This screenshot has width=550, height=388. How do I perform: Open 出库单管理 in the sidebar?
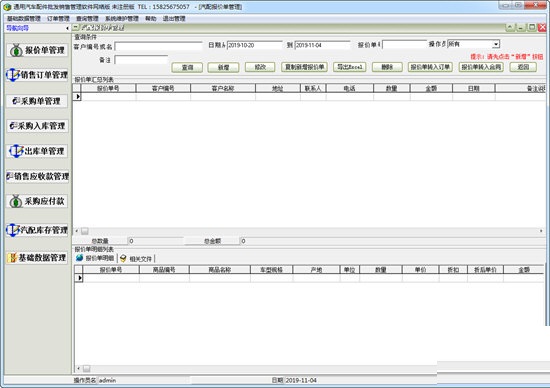(37, 151)
